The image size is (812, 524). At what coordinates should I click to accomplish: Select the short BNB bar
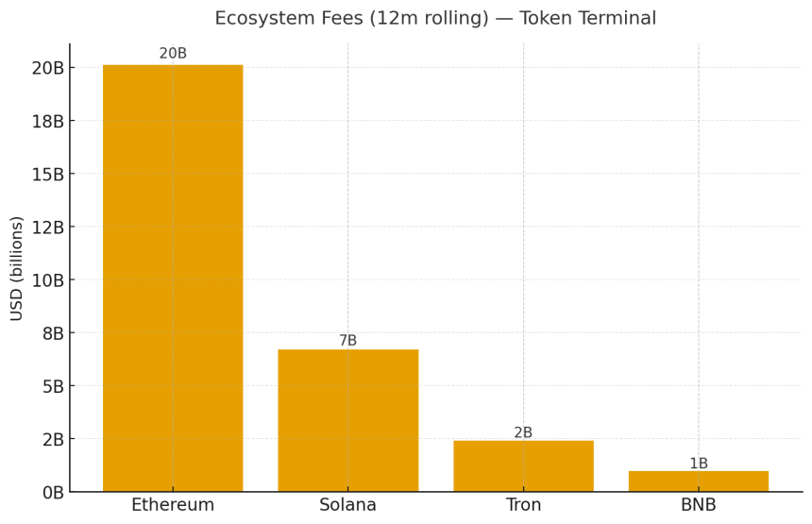click(x=698, y=481)
